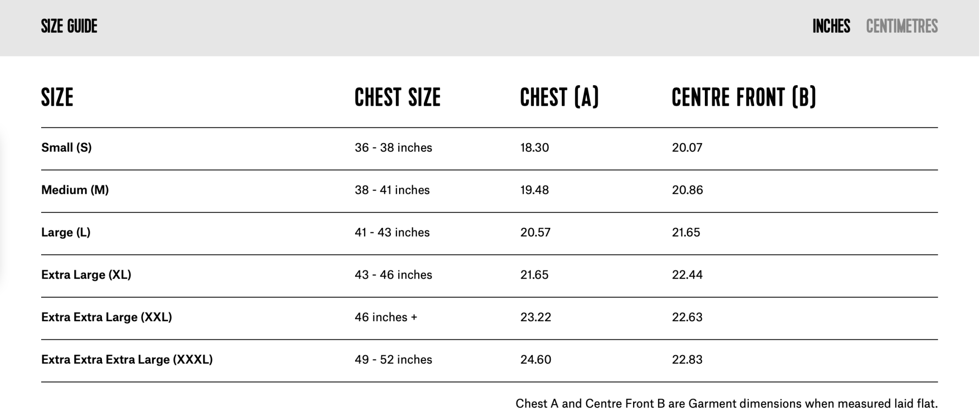
Task: Click the 19.48 Chest (A) value
Action: pyautogui.click(x=535, y=190)
